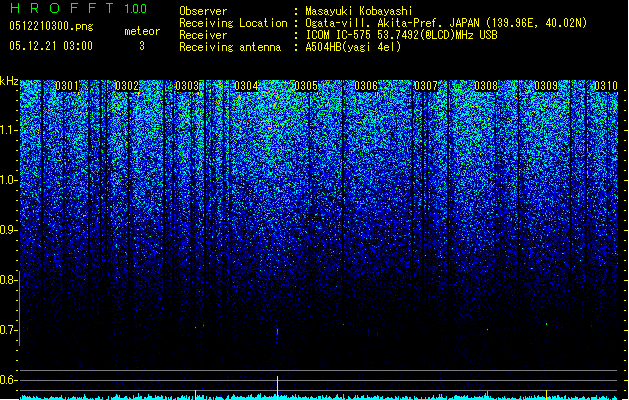629x400 pixels.
Task: Click the 0308 time marker
Action: 486,86
